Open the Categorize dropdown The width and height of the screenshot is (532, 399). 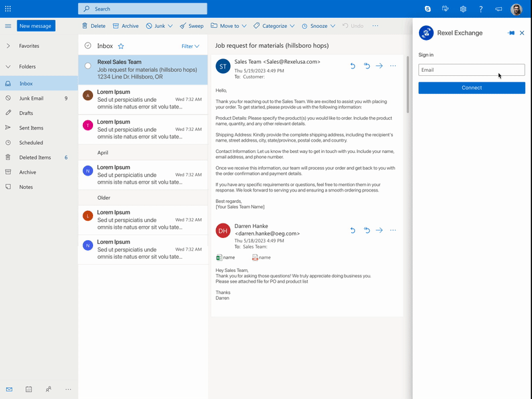[274, 26]
